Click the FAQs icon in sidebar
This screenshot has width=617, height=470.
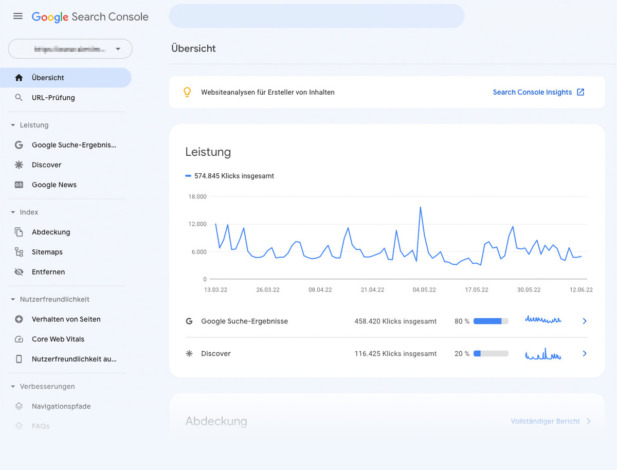tap(18, 426)
